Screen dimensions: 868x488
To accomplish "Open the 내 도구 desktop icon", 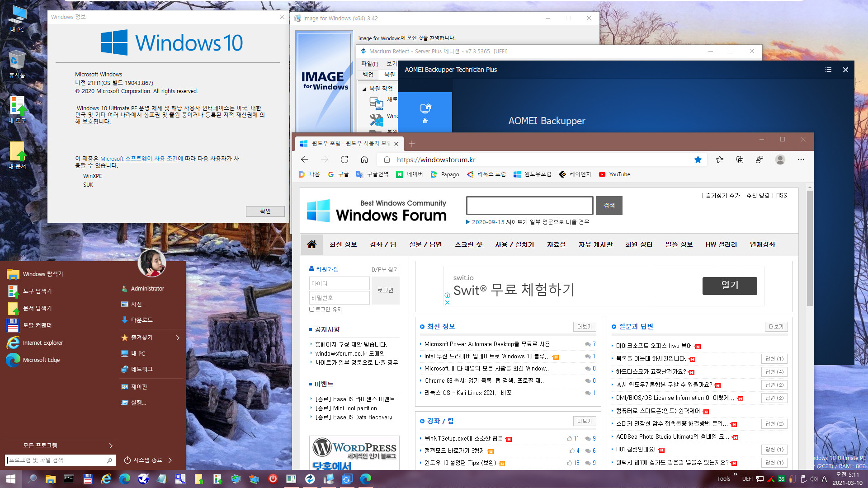I will click(17, 109).
